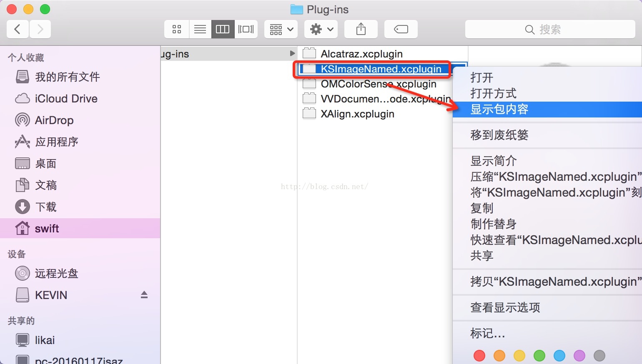The height and width of the screenshot is (364, 642).
Task: Open iCloud Drive in the sidebar
Action: (66, 99)
